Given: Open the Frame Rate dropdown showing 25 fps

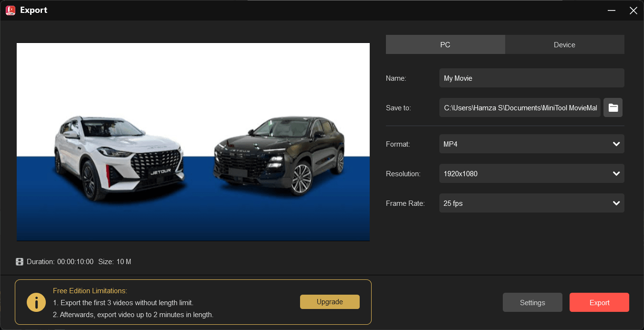Looking at the screenshot, I should click(531, 203).
